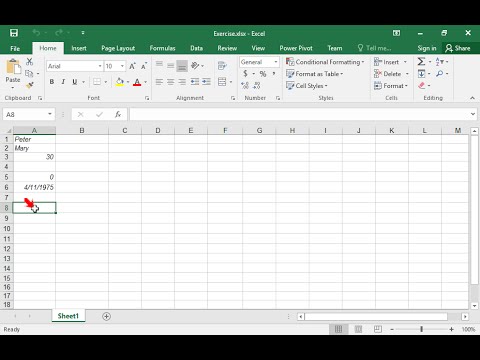Image resolution: width=480 pixels, height=360 pixels.
Task: Apply red font color A
Action: point(137,82)
